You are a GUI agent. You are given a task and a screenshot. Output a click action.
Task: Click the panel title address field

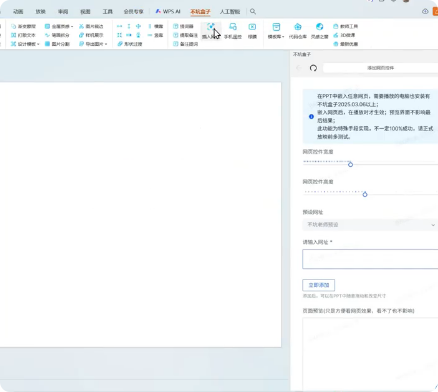point(380,68)
